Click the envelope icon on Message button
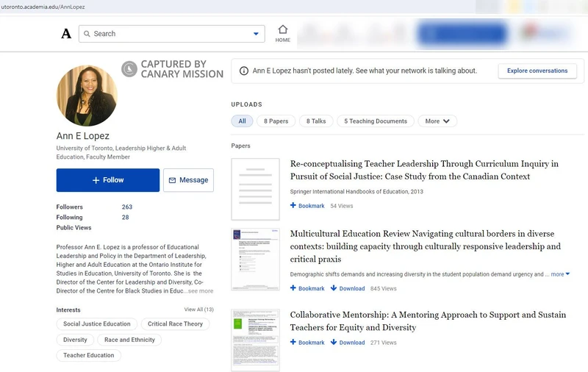This screenshot has width=588, height=372. [x=172, y=180]
